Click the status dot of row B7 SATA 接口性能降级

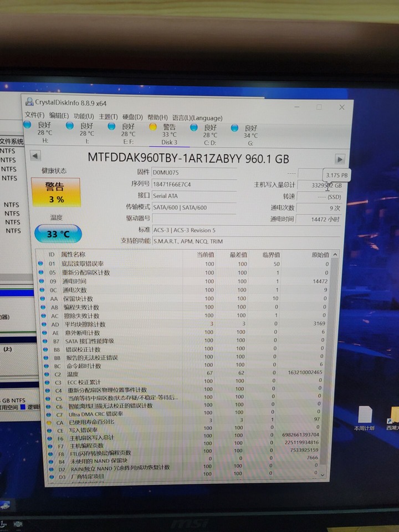tap(45, 341)
